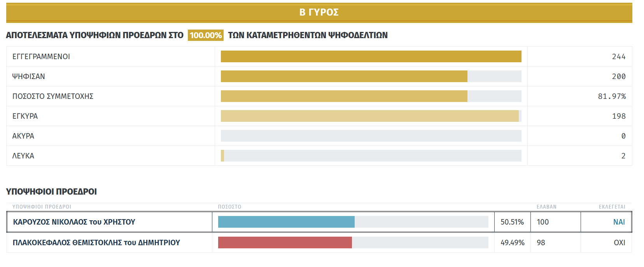Click the ΕΚΛΕΓΕΤΑΙ column header

click(x=612, y=207)
